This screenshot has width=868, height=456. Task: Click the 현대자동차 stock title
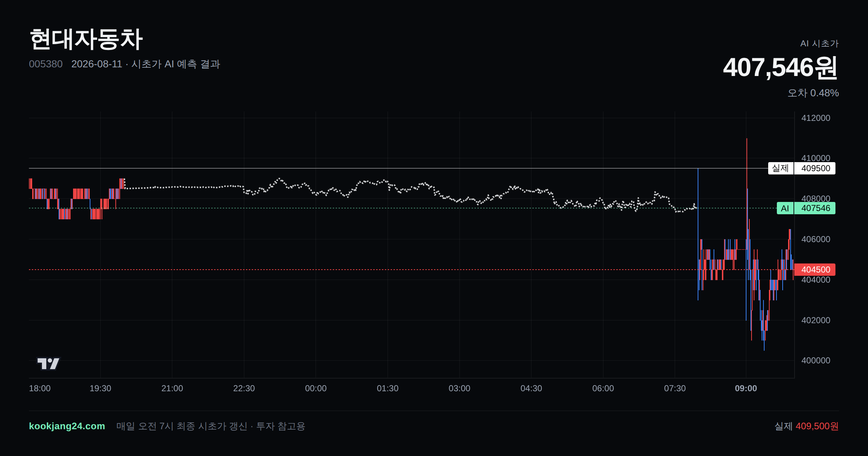(86, 39)
